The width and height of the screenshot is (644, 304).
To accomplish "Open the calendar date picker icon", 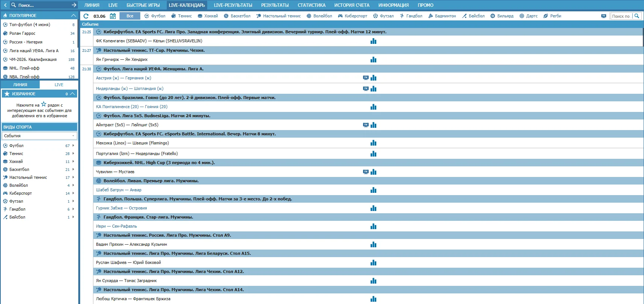I will (x=113, y=16).
